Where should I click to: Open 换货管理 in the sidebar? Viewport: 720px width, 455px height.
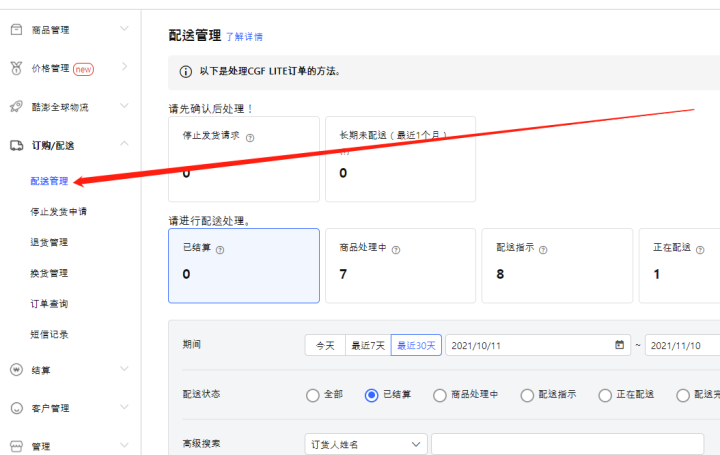pyautogui.click(x=49, y=273)
